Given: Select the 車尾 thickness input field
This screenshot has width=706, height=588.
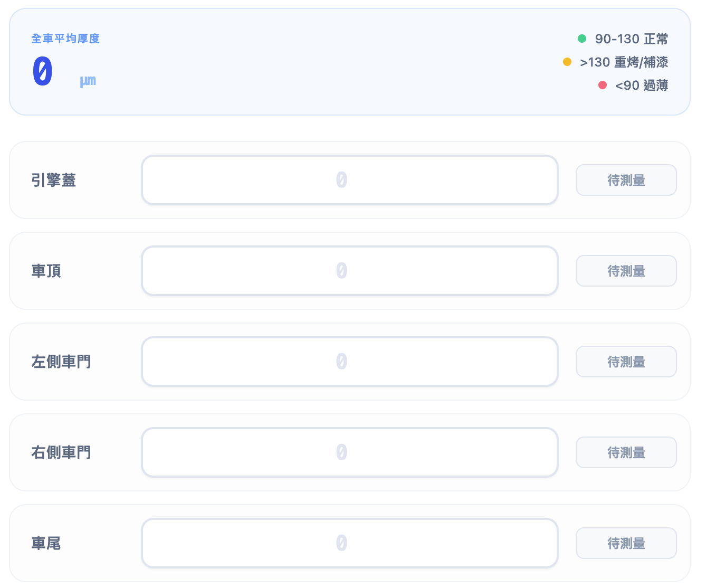Looking at the screenshot, I should pyautogui.click(x=350, y=543).
